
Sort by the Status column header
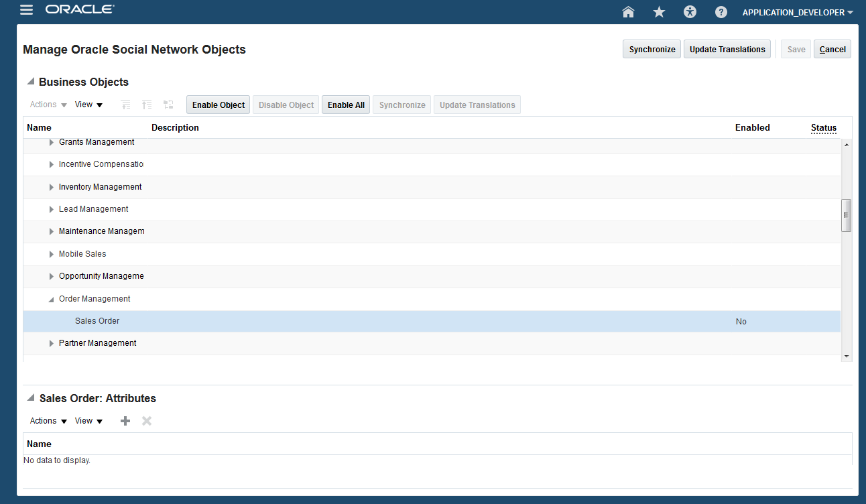(823, 128)
